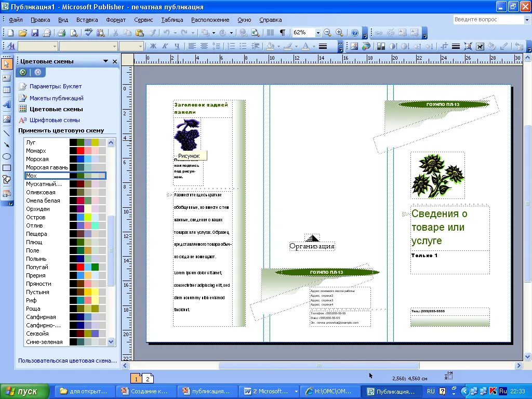
Task: Open the Undo history dropdown arrow
Action: point(175,33)
